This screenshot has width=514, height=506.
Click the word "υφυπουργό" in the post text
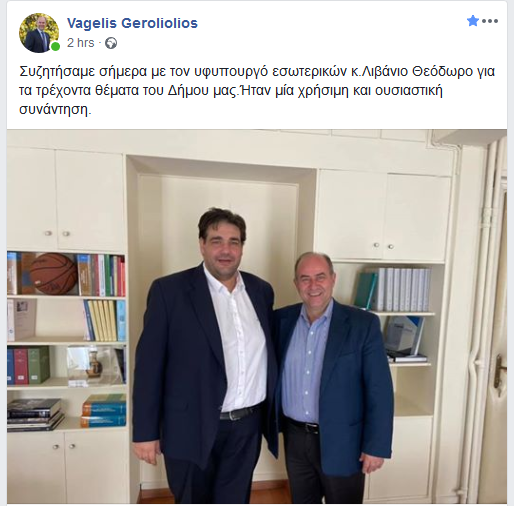[x=233, y=72]
